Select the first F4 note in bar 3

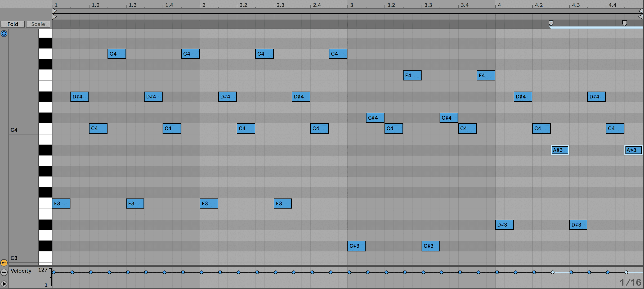tap(412, 75)
